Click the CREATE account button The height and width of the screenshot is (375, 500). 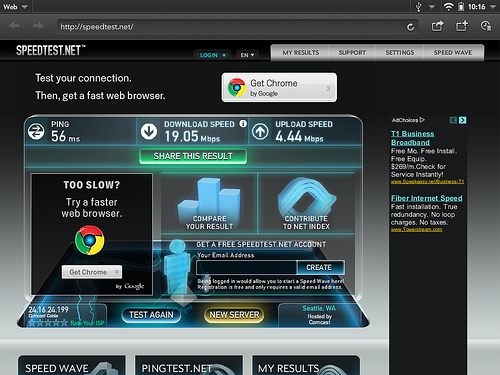pyautogui.click(x=320, y=268)
